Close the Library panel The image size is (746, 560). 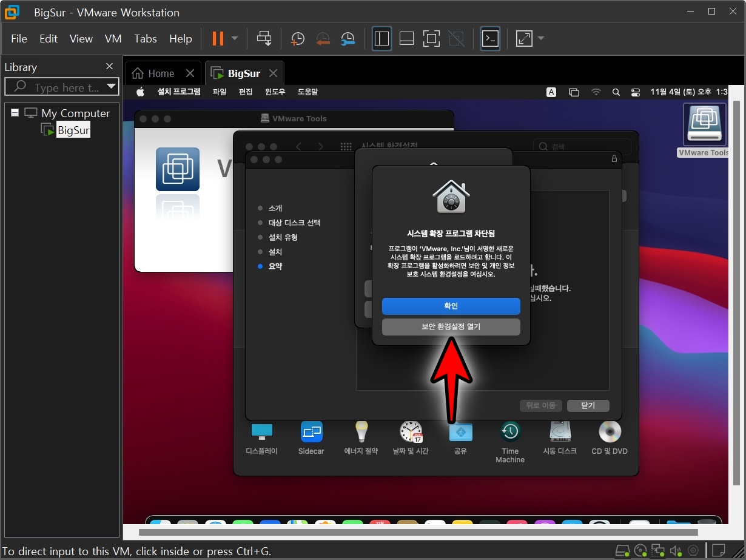coord(109,66)
